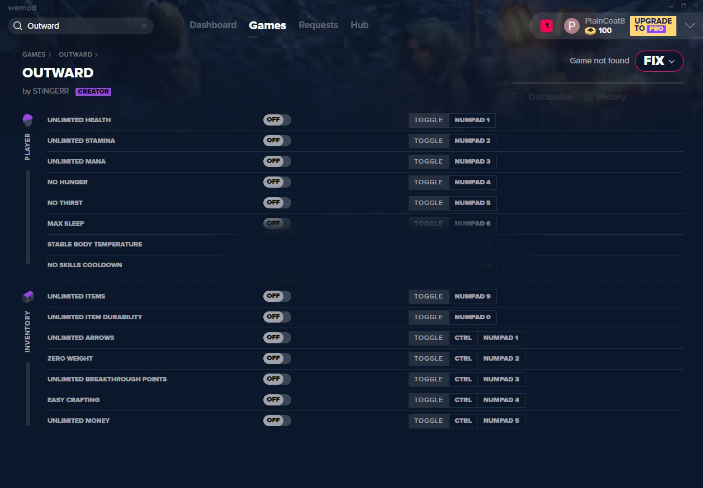The width and height of the screenshot is (703, 488).
Task: Change Numpad 1 hotkey for Unlimited Health
Action: [x=472, y=120]
